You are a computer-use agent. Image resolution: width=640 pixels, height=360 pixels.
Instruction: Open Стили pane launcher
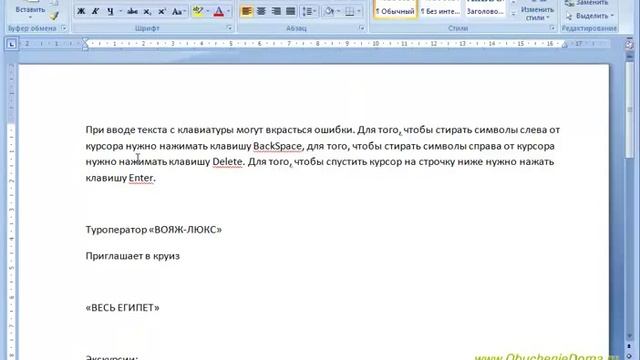tap(552, 28)
